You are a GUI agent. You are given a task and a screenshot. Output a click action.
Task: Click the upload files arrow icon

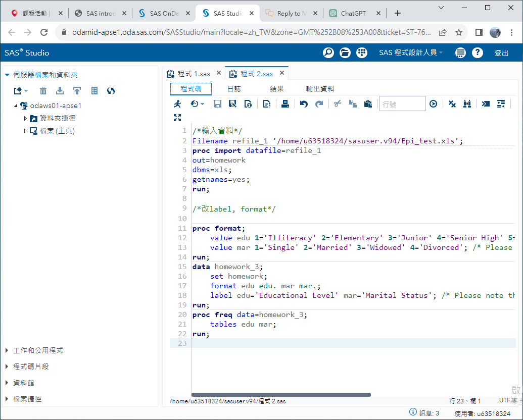(77, 91)
